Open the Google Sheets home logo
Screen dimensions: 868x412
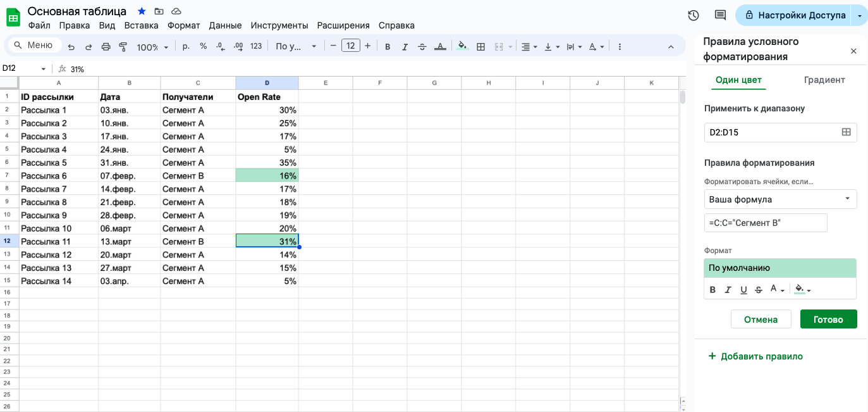click(13, 17)
